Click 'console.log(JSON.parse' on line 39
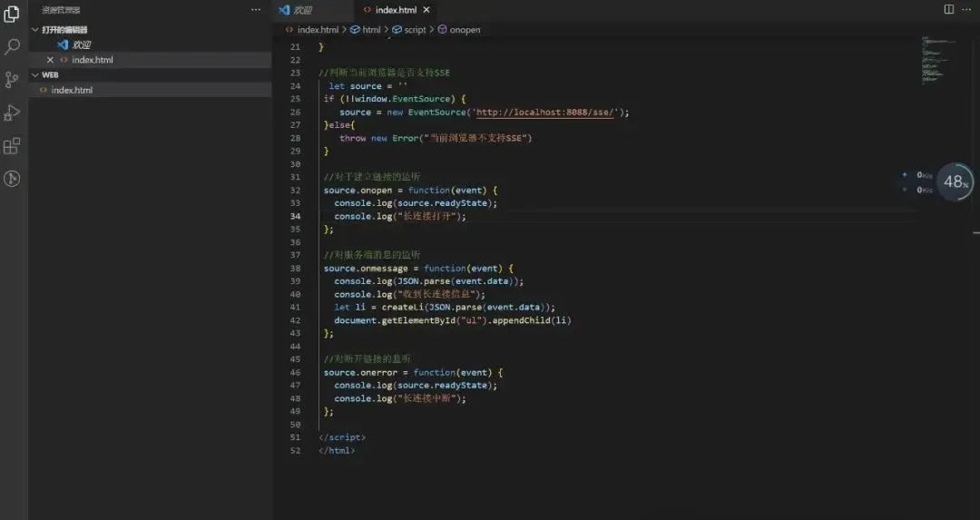The height and width of the screenshot is (520, 980). 392,281
